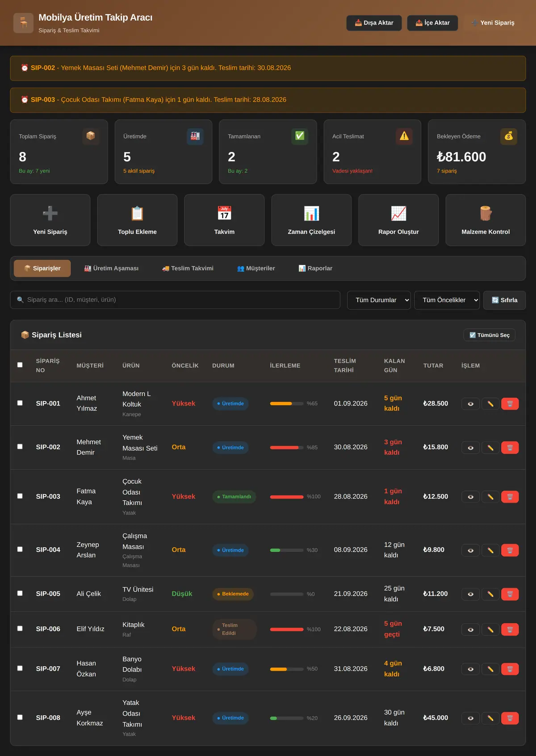536x756 pixels.
Task: Check the SIP-006 row checkbox
Action: [x=20, y=629]
